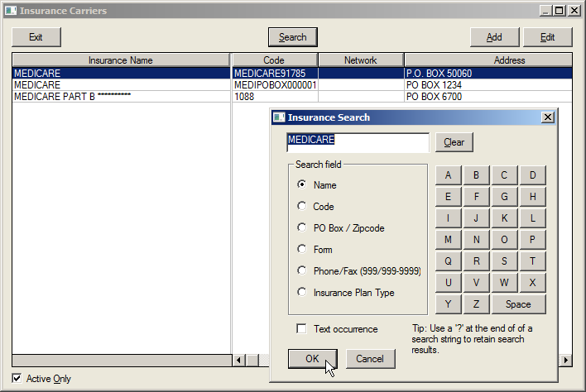Click letter G on the search keypad
Screen dimensions: 586x392
coord(504,197)
